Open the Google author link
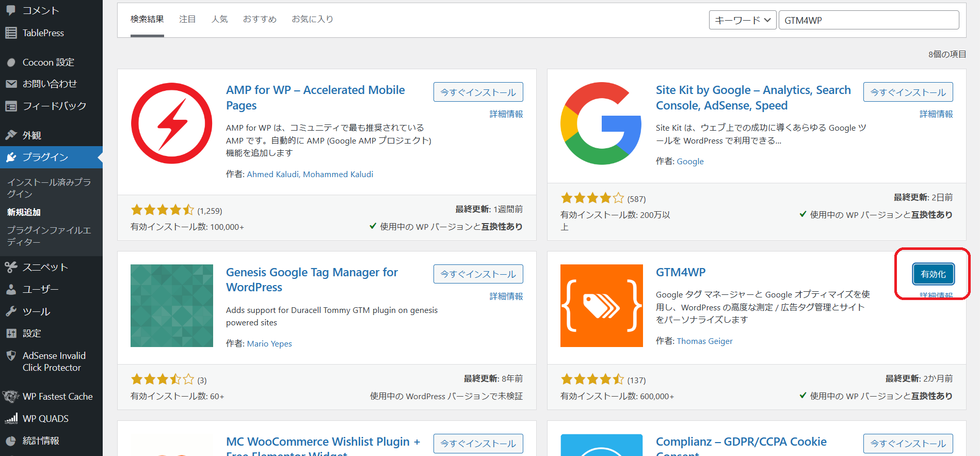 pyautogui.click(x=690, y=162)
